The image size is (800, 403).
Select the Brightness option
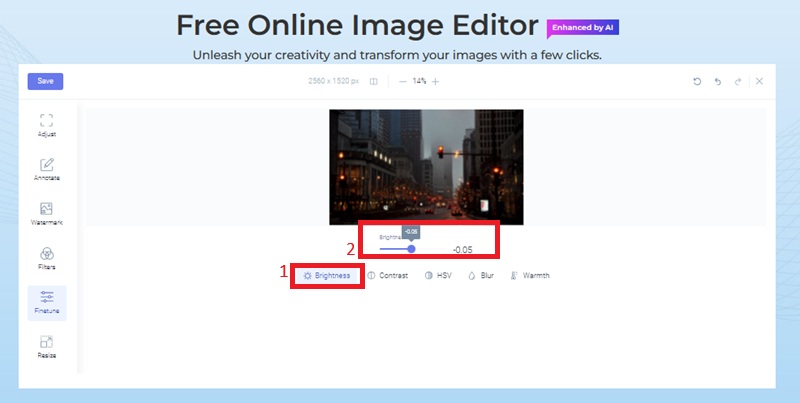coord(326,275)
